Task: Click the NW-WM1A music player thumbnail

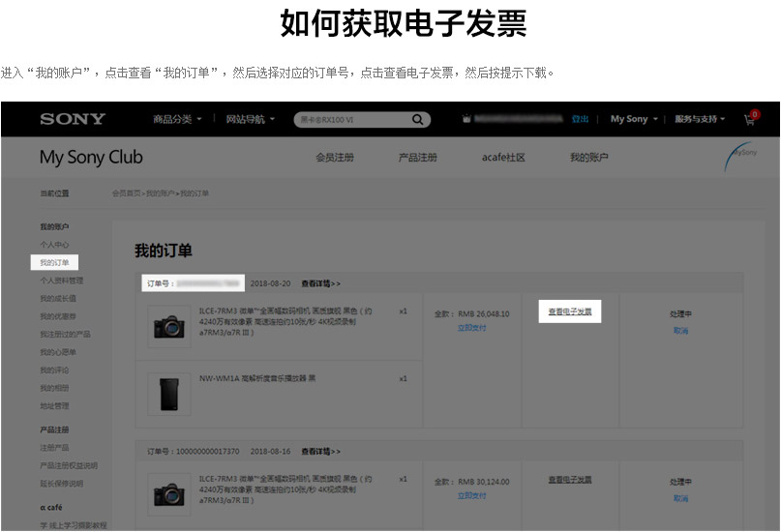Action: pyautogui.click(x=169, y=394)
